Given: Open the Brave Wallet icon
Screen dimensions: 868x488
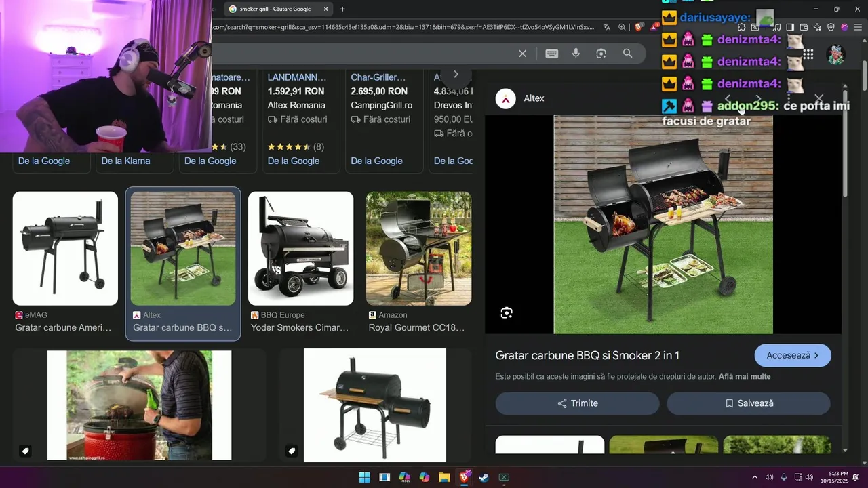Looking at the screenshot, I should [804, 27].
